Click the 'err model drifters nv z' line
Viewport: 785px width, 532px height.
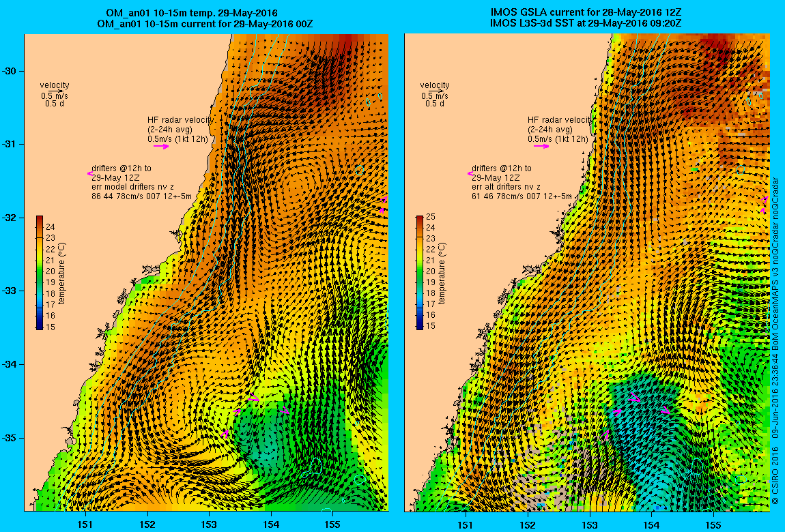tap(132, 187)
